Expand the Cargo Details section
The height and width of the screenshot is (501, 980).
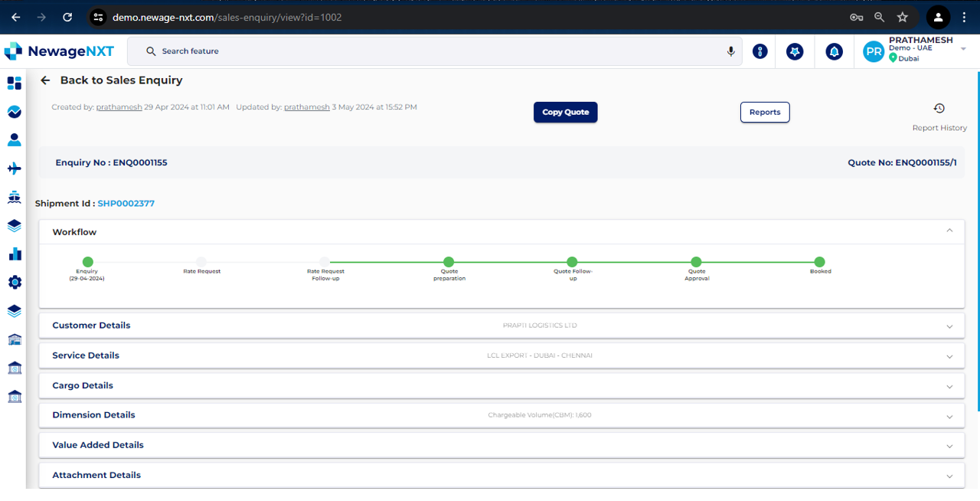(949, 386)
